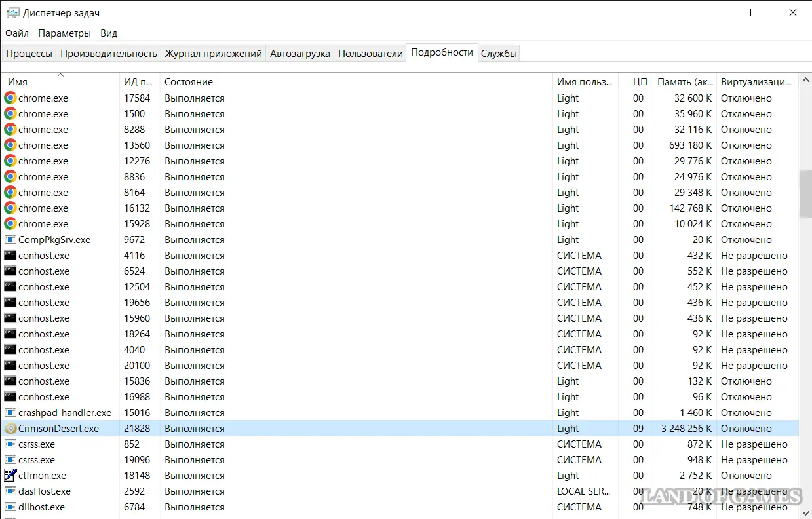Sort by the ЦП column header
This screenshot has width=812, height=519.
click(x=640, y=82)
